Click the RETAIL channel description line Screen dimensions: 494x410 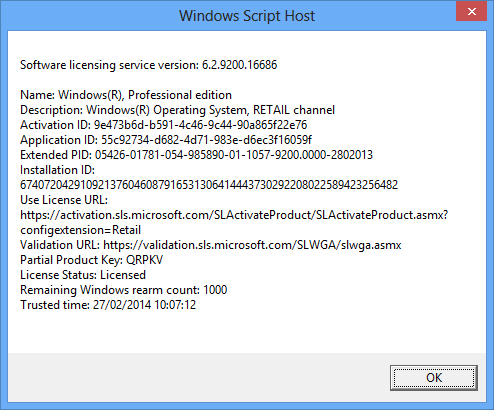tap(178, 110)
